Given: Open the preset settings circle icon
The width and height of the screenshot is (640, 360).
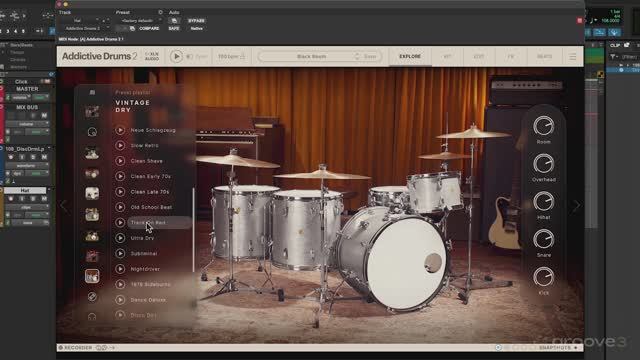Looking at the screenshot, I should [160, 12].
